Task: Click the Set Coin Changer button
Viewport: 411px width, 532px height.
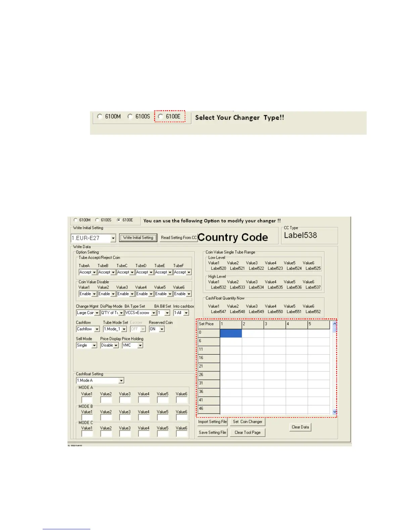Action: 248,422
